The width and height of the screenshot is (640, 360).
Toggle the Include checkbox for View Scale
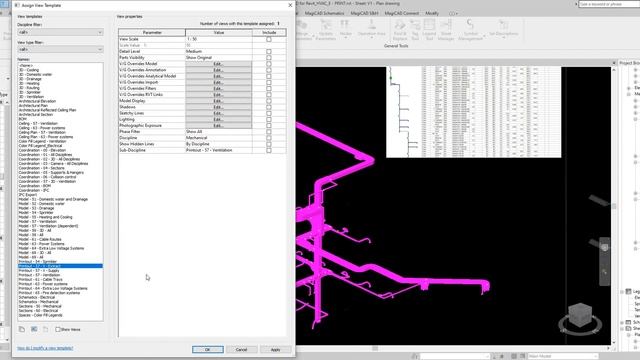(x=269, y=39)
